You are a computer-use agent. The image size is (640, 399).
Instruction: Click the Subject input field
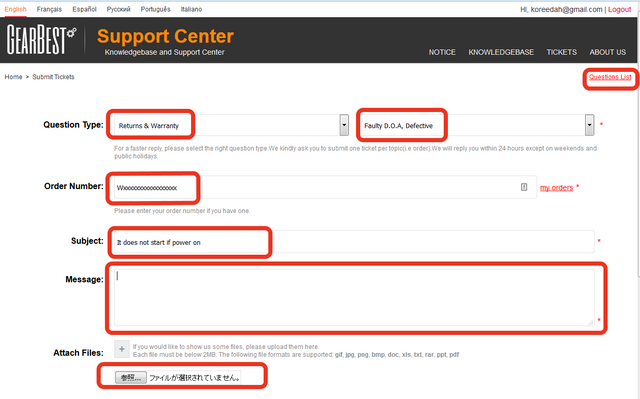coord(354,242)
